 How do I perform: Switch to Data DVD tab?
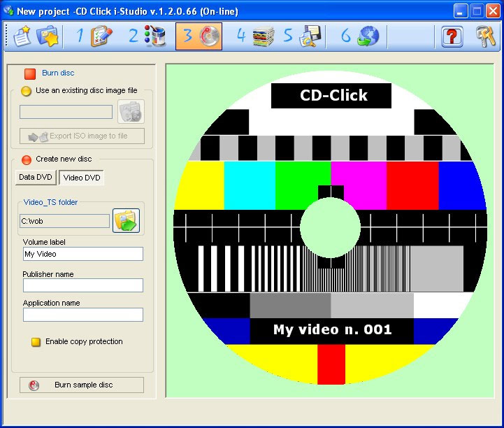pos(36,177)
